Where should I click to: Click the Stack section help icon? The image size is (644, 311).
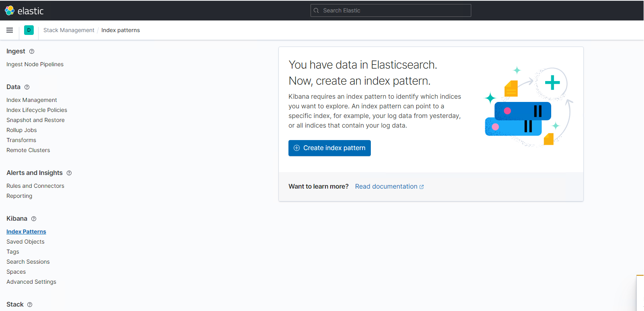pos(30,305)
